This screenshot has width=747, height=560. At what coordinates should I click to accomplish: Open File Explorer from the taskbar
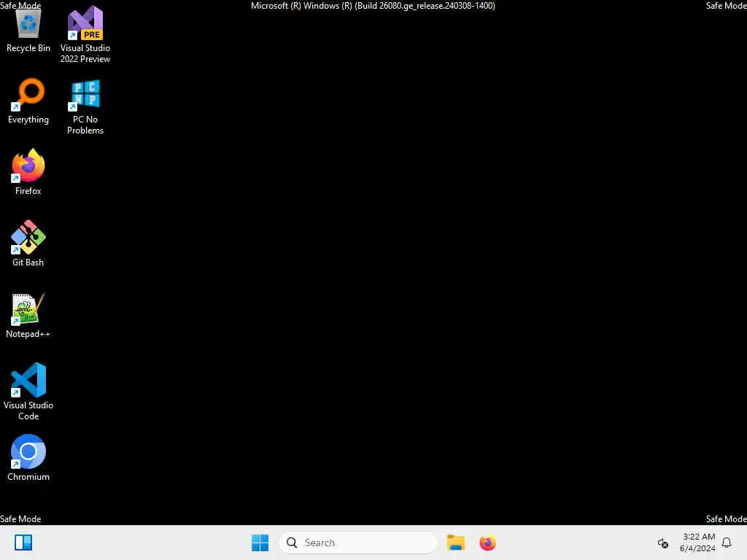pyautogui.click(x=455, y=542)
